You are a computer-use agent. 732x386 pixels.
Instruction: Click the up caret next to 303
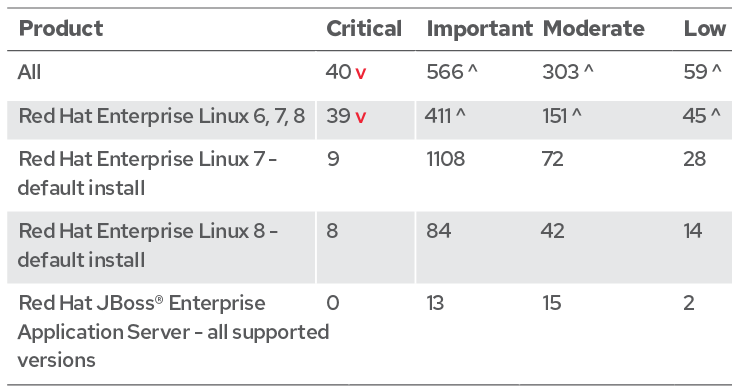click(589, 70)
